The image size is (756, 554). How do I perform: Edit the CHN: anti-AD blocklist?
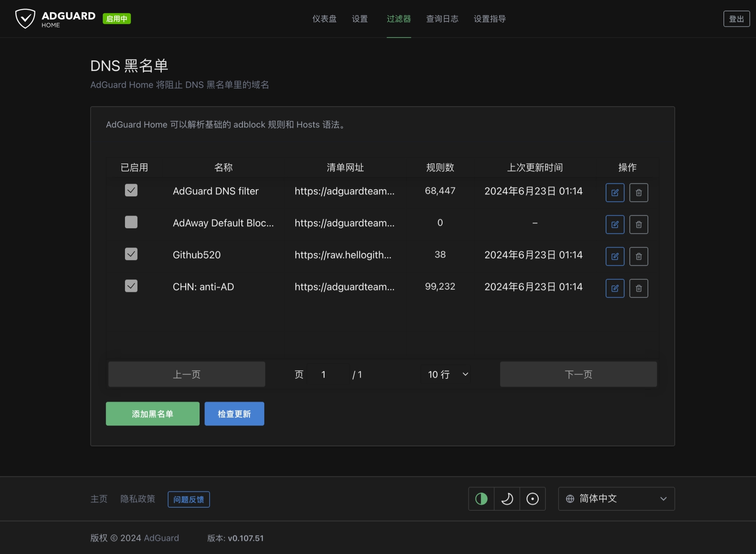click(615, 288)
